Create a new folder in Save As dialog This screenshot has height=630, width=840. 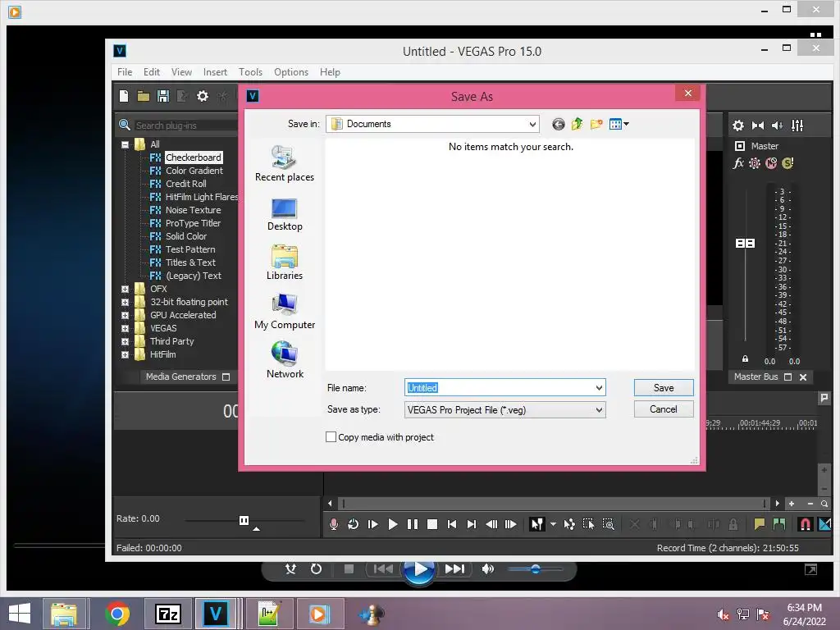596,125
